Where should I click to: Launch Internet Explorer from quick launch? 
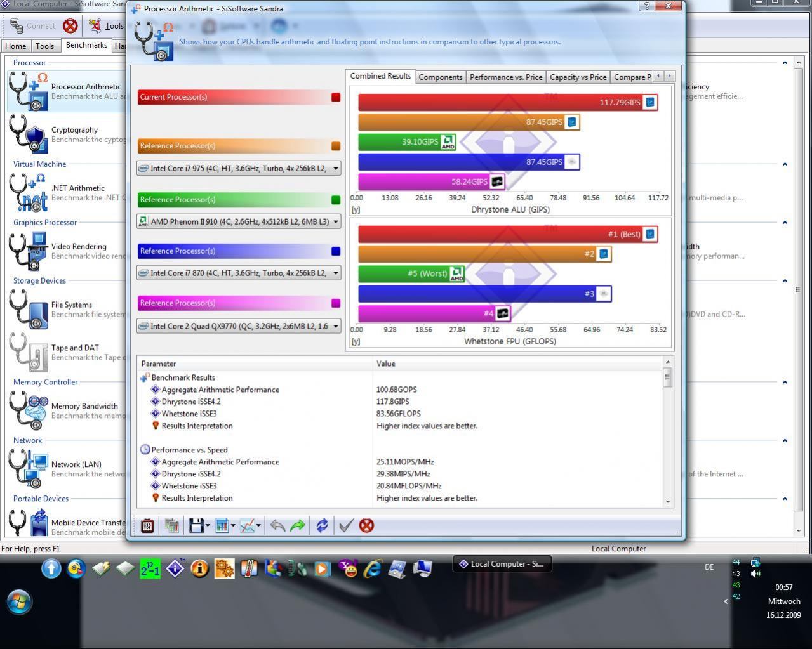(373, 568)
